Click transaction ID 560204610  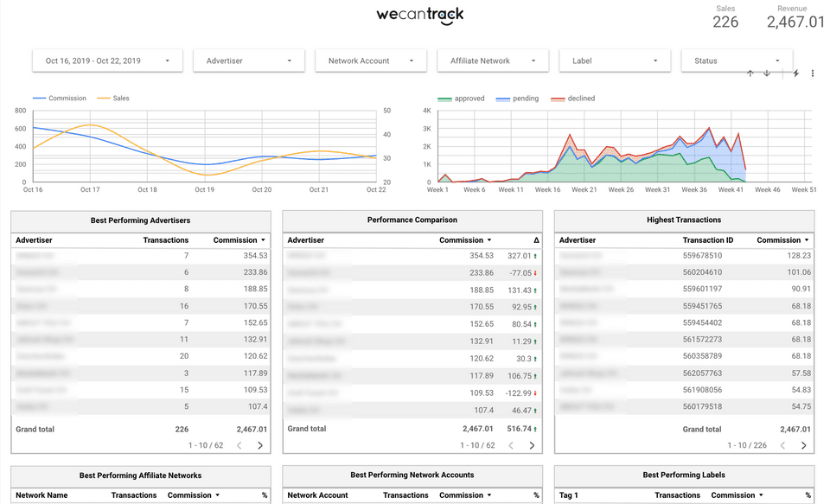click(702, 272)
